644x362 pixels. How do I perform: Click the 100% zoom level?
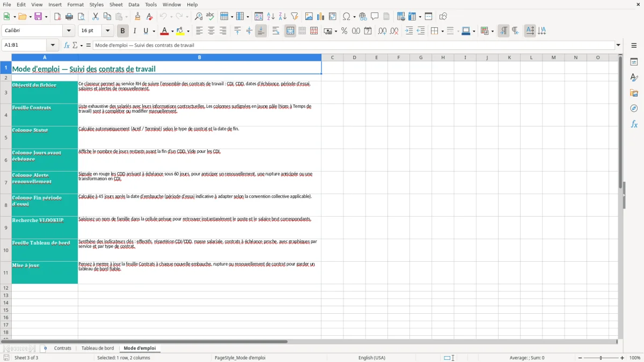pos(635,358)
